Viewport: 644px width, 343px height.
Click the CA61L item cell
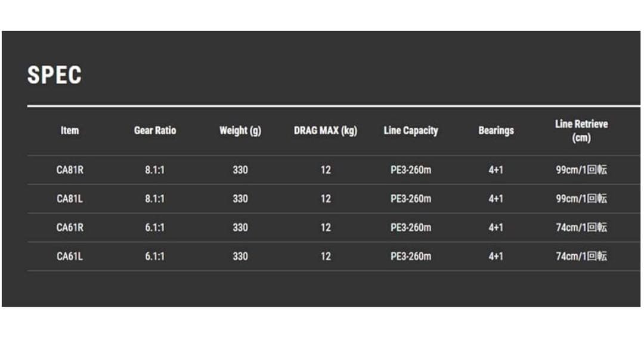coord(70,256)
